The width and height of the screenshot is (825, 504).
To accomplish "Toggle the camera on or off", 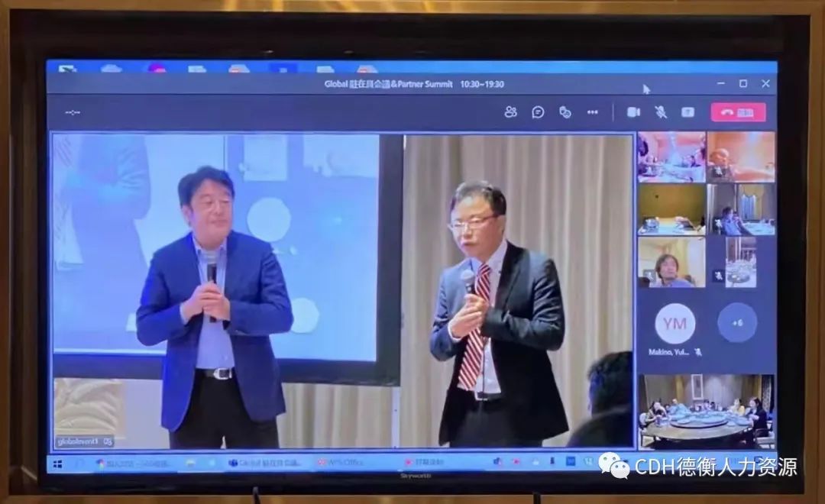I will [x=633, y=112].
